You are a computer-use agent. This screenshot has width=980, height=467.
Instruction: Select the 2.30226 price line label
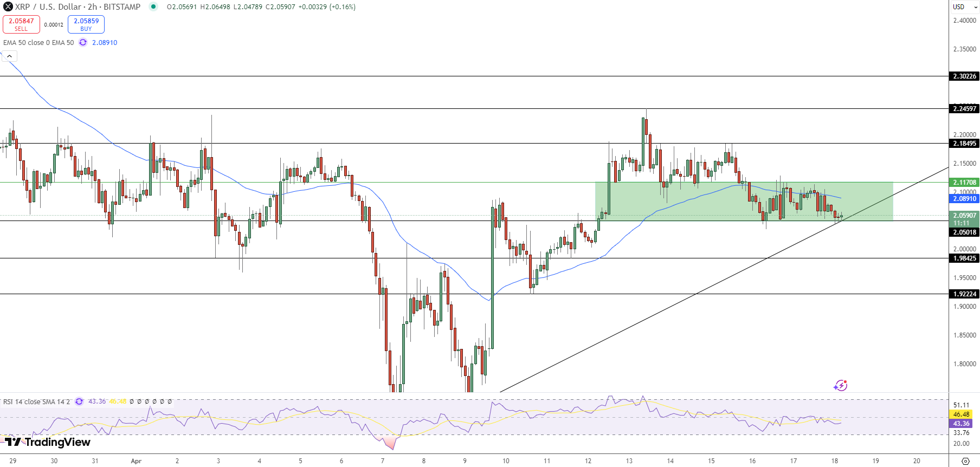tap(964, 76)
